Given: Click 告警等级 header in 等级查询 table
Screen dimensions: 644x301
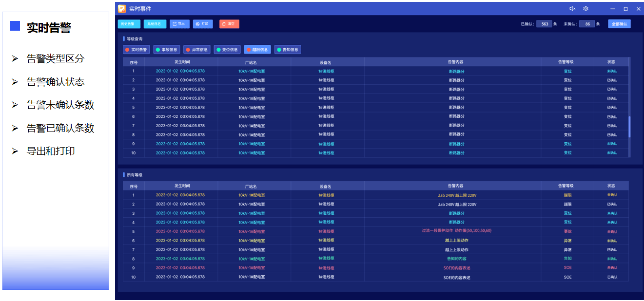Looking at the screenshot, I should [x=566, y=62].
